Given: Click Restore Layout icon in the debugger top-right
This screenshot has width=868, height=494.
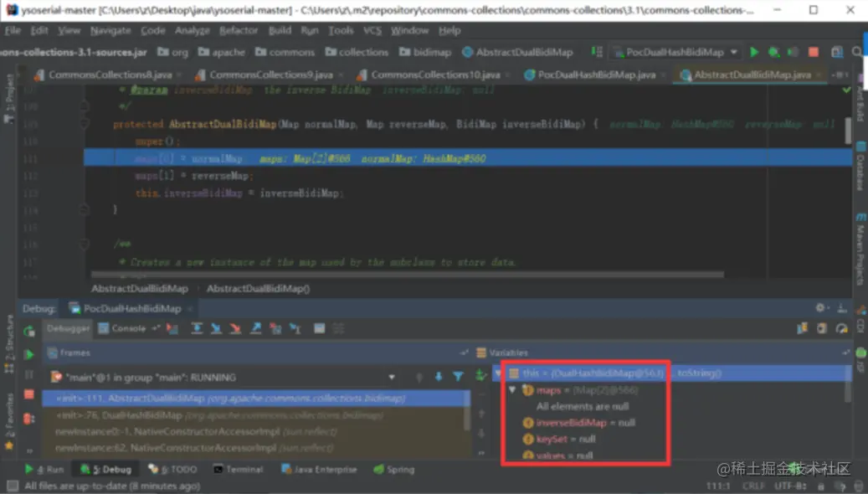Looking at the screenshot, I should (802, 328).
